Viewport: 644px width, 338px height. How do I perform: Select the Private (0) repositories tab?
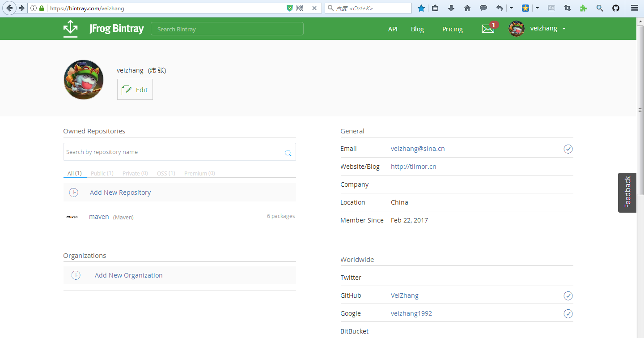coord(135,173)
